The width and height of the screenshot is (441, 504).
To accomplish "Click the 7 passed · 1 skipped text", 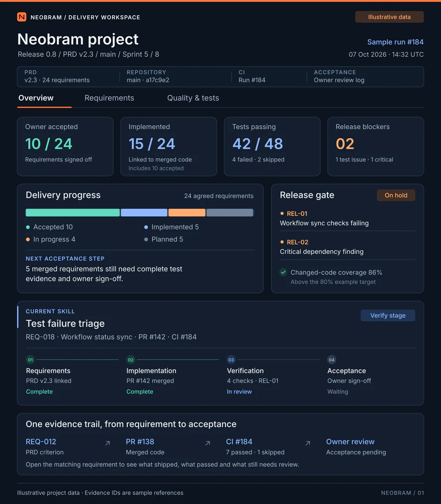I will [x=255, y=452].
